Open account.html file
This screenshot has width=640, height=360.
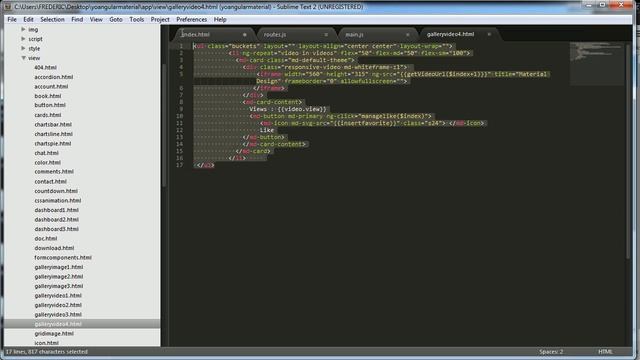pos(51,87)
